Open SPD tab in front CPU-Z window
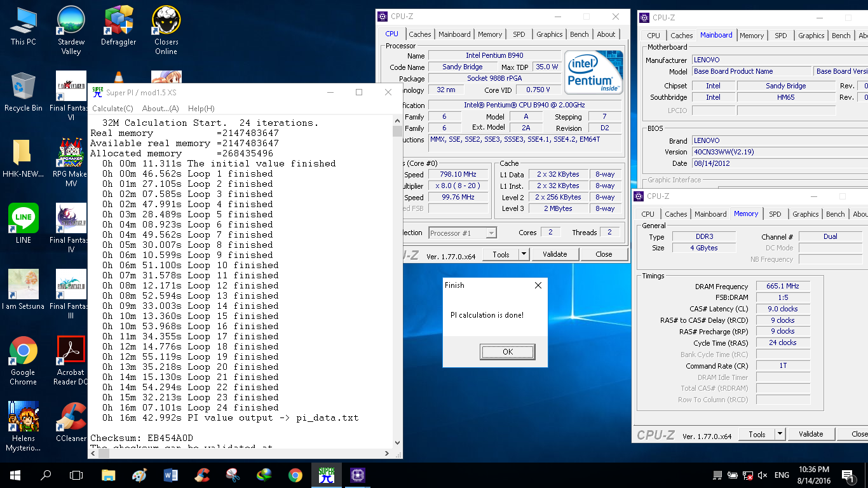Screen dimensions: 868x488 519,34
